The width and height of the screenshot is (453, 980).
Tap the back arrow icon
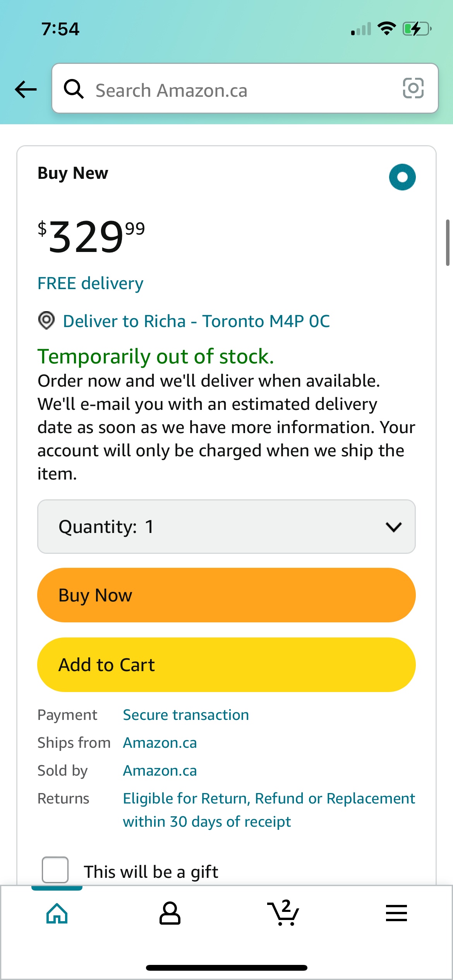tap(26, 89)
